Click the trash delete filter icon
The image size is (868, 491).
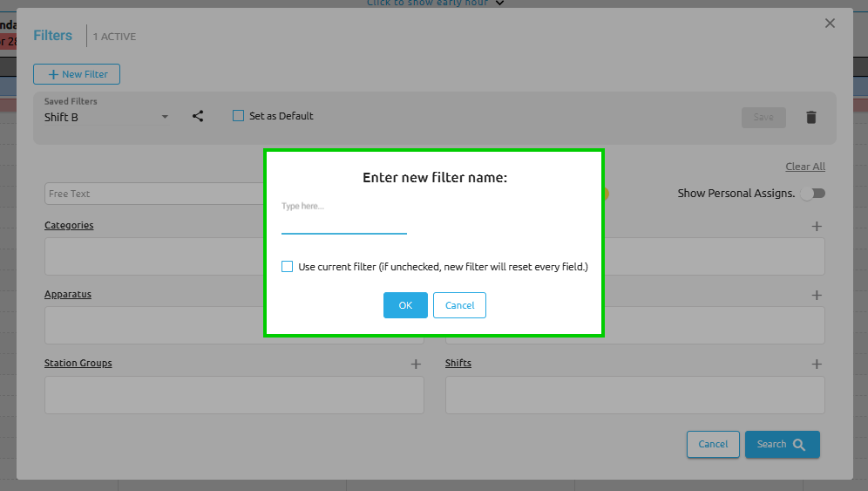click(x=810, y=117)
